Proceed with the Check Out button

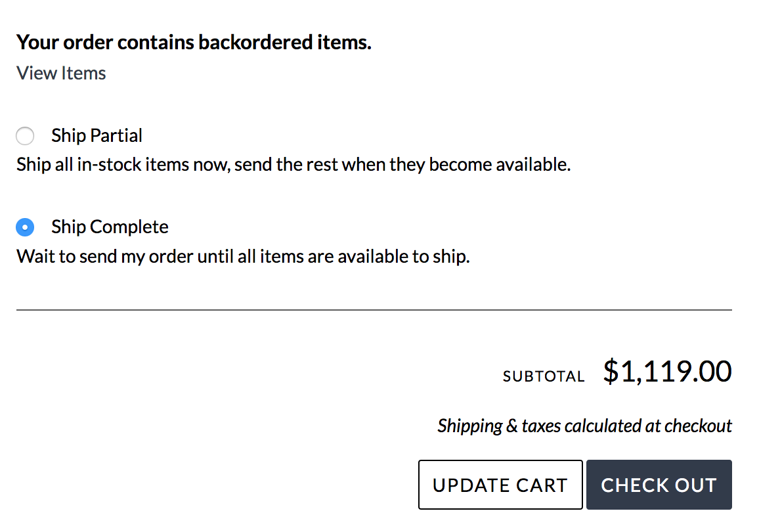pos(659,485)
